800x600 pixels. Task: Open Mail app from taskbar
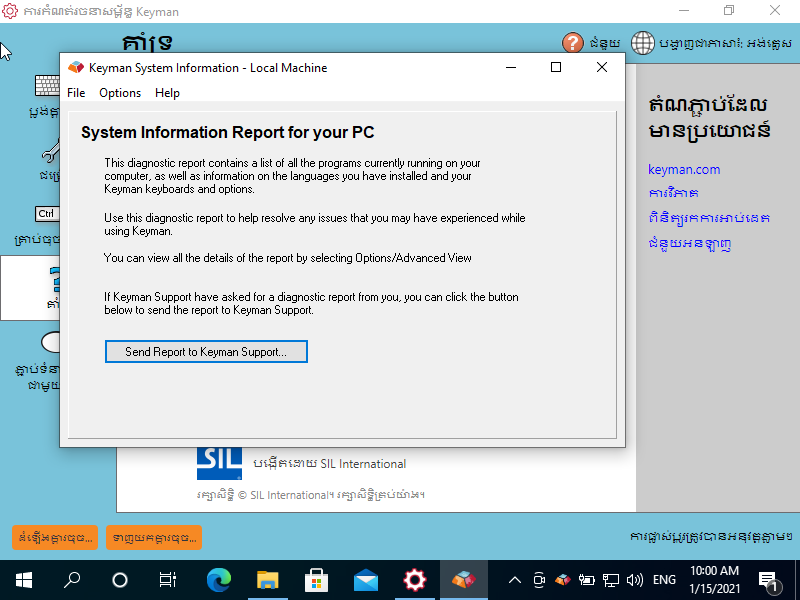365,580
